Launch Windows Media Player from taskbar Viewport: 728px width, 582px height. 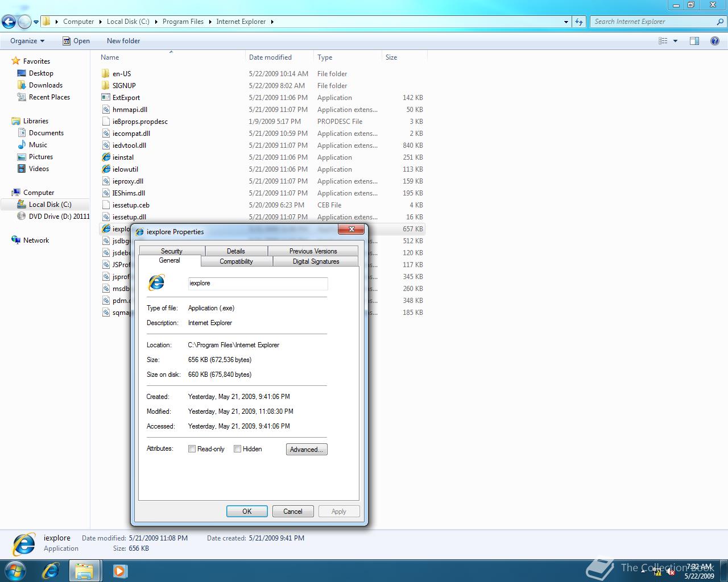120,570
